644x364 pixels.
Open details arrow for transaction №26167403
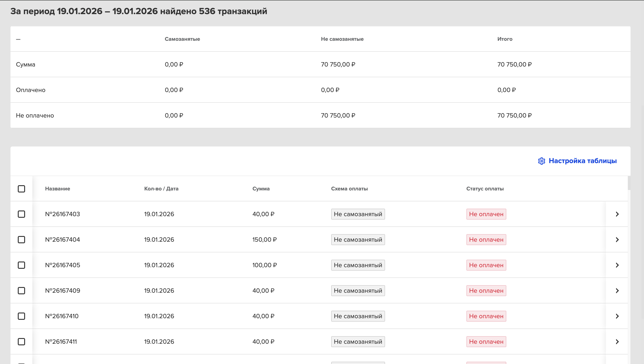617,214
